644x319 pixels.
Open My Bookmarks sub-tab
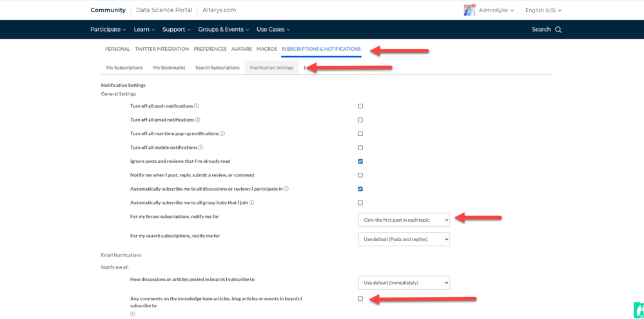(169, 68)
